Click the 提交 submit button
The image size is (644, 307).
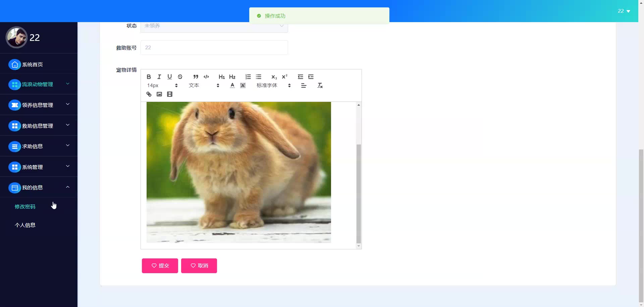[160, 266]
